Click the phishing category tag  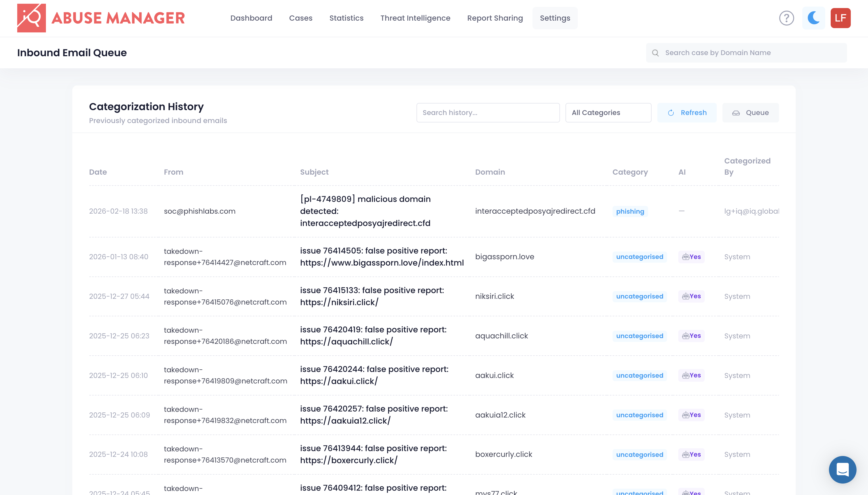(x=630, y=211)
